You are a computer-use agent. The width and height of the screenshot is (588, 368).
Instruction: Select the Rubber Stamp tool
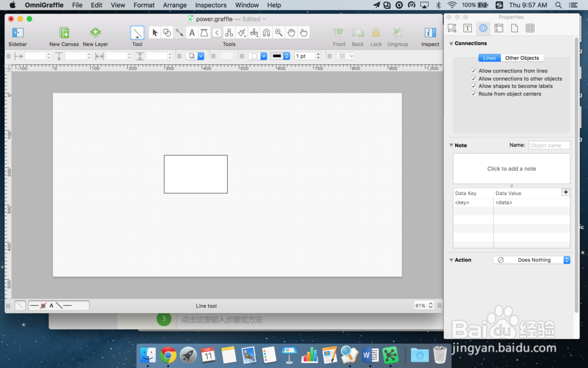(254, 33)
